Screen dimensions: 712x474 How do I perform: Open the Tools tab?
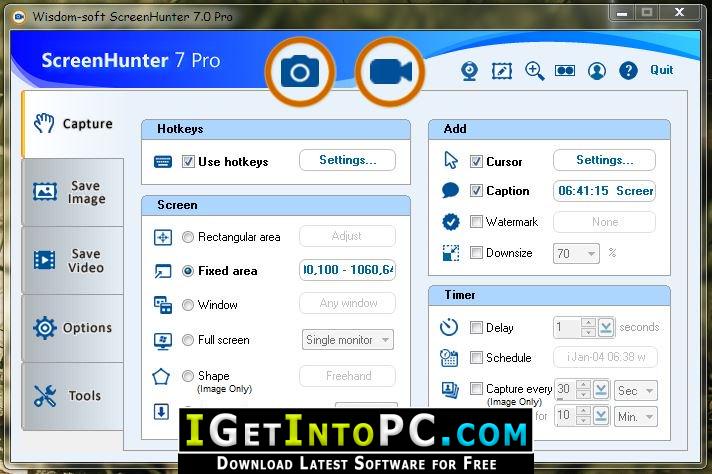[x=73, y=396]
